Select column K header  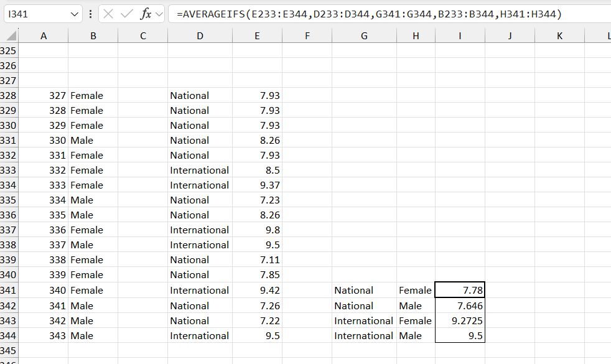(559, 36)
